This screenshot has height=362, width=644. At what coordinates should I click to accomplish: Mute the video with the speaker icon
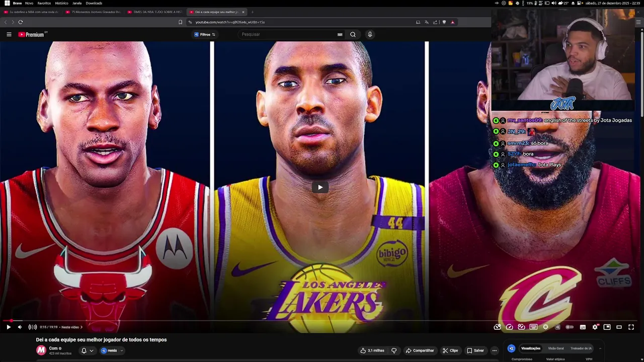pyautogui.click(x=20, y=327)
